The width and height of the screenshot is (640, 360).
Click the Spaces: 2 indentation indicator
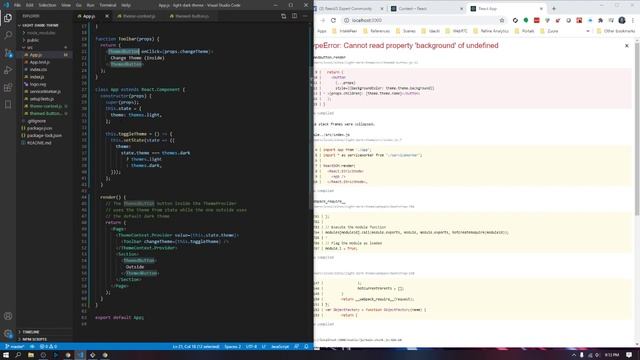232,347
